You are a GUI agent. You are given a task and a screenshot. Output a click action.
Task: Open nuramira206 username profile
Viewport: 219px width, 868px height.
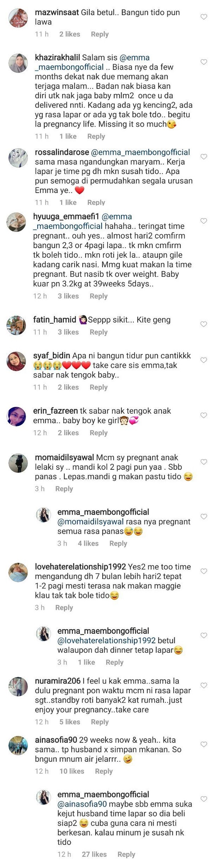[x=58, y=681]
